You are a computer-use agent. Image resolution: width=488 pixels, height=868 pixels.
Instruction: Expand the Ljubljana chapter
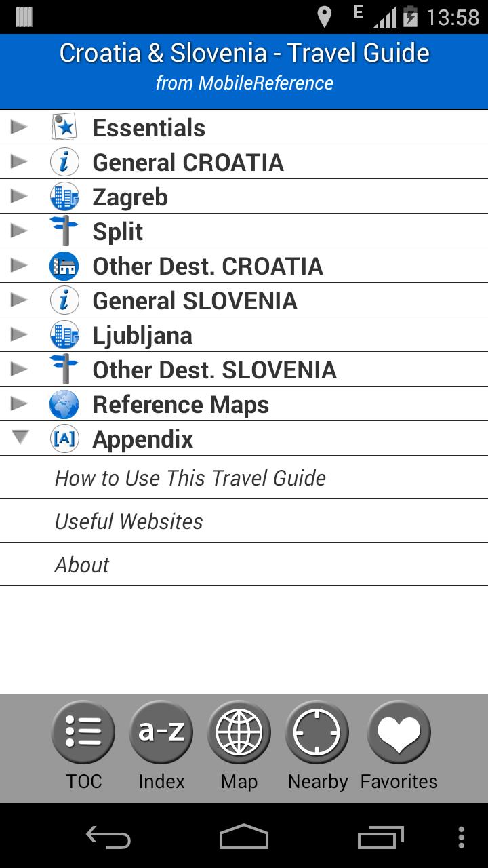[x=20, y=334]
